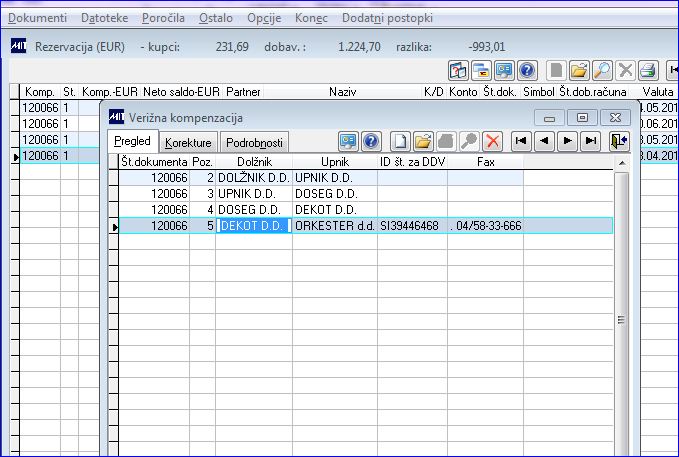Click the scroll up arrow in dialog grid
The image size is (679, 457).
[x=622, y=163]
